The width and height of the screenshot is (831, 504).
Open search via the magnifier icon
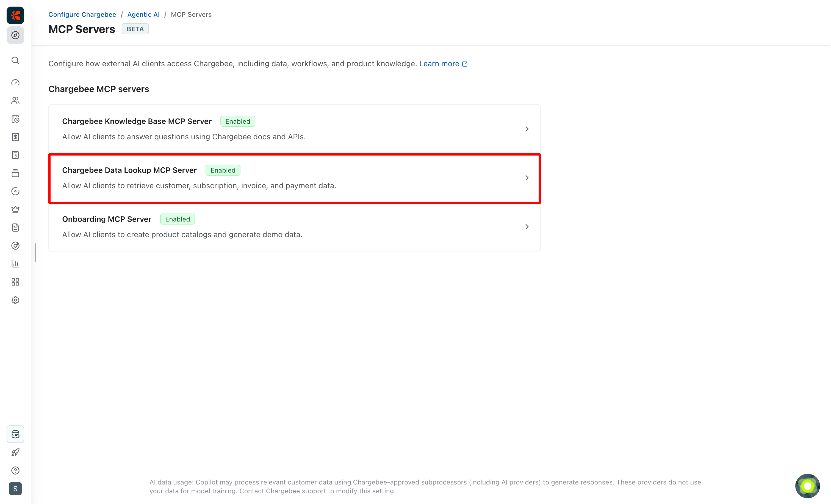pos(15,60)
